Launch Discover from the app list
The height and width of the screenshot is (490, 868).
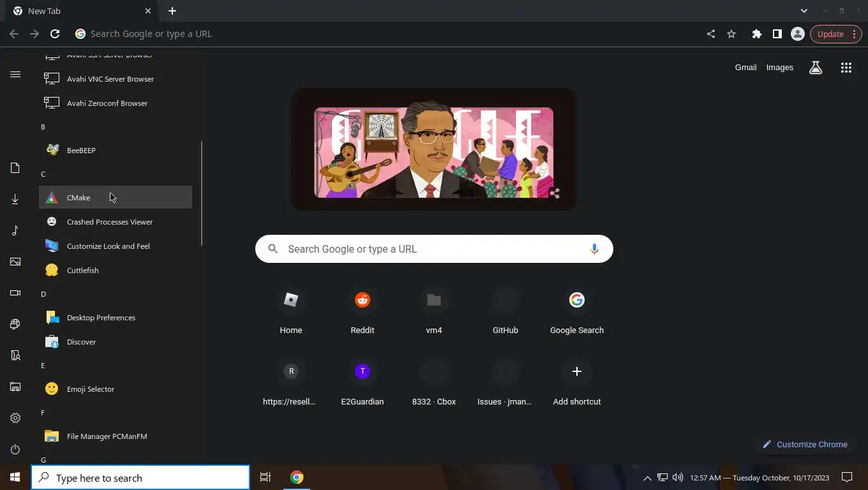[x=116, y=341]
